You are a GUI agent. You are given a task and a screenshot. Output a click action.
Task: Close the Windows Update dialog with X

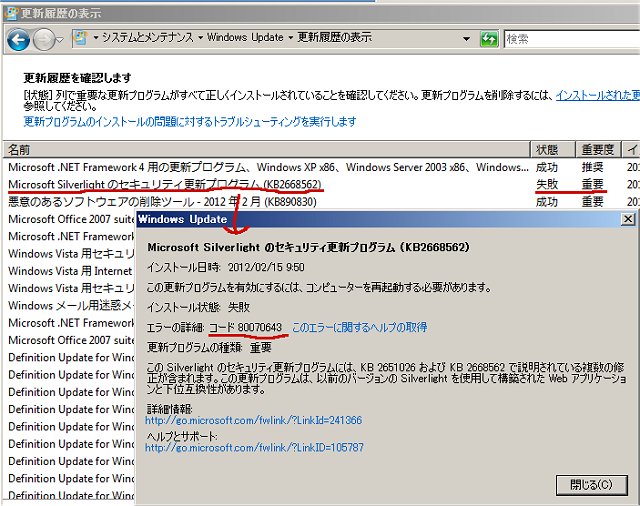(x=628, y=219)
